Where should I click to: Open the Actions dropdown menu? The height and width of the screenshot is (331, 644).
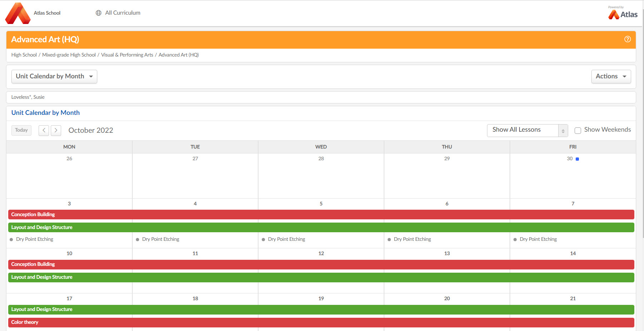pos(611,77)
